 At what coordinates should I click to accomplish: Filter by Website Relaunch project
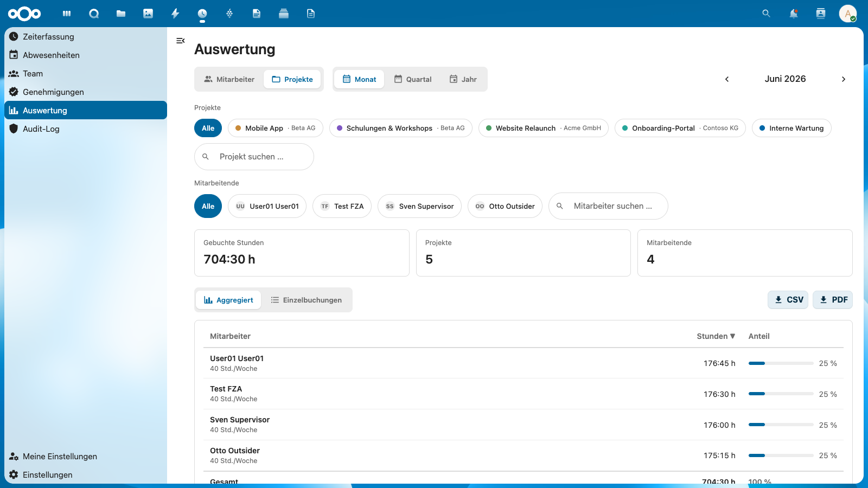544,128
